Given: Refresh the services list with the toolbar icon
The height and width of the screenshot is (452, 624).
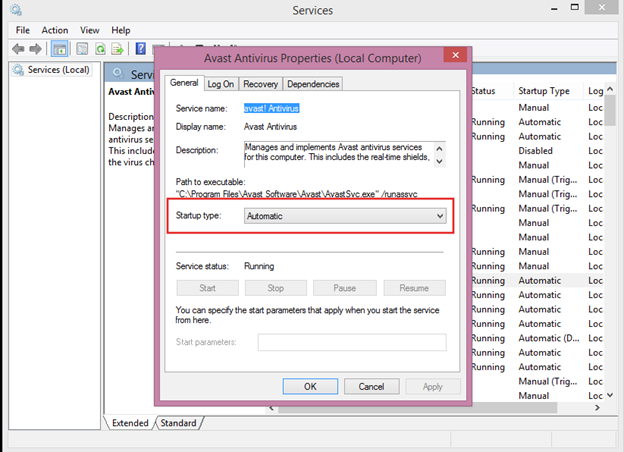Looking at the screenshot, I should [100, 49].
